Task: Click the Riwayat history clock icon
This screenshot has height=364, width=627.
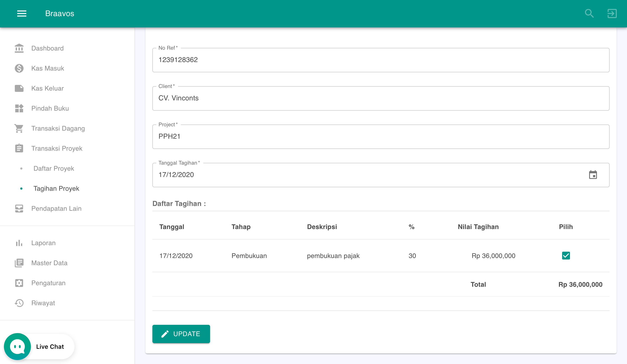Action: point(19,303)
